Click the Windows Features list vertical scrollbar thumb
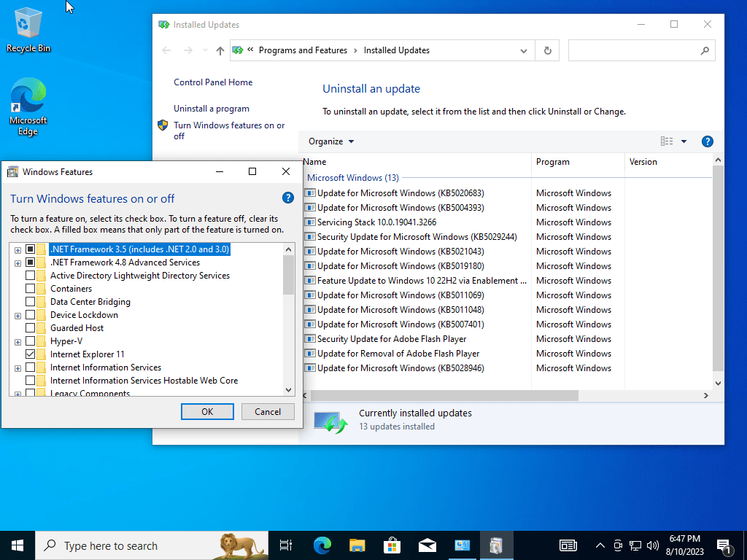The height and width of the screenshot is (560, 747). click(x=288, y=275)
